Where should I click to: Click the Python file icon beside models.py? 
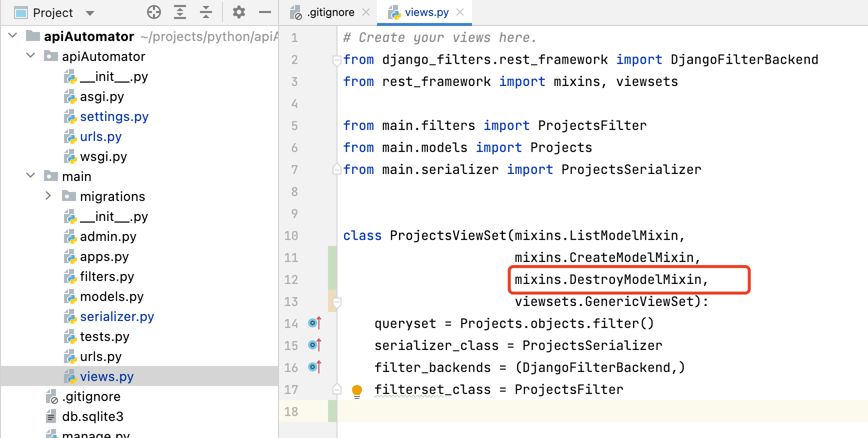coord(70,296)
